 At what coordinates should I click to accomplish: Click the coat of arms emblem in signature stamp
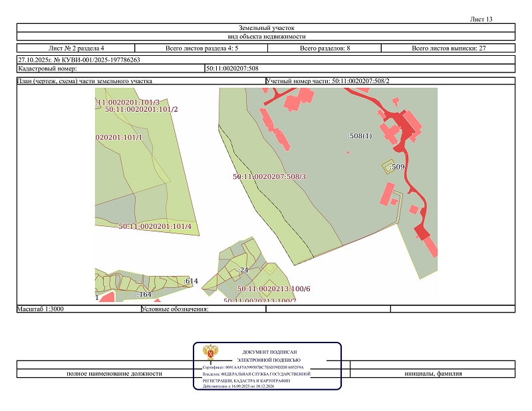coord(209,354)
